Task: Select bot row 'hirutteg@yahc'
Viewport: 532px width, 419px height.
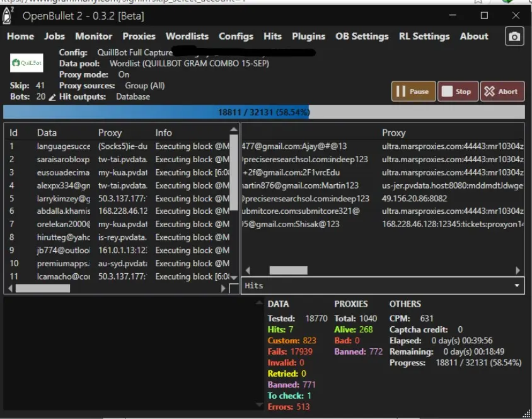Action: (117, 237)
